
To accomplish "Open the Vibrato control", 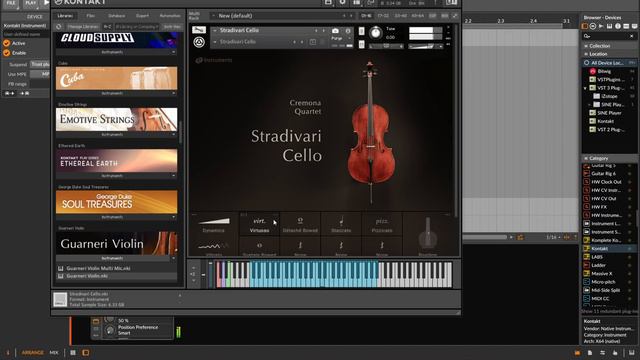I will (x=213, y=248).
